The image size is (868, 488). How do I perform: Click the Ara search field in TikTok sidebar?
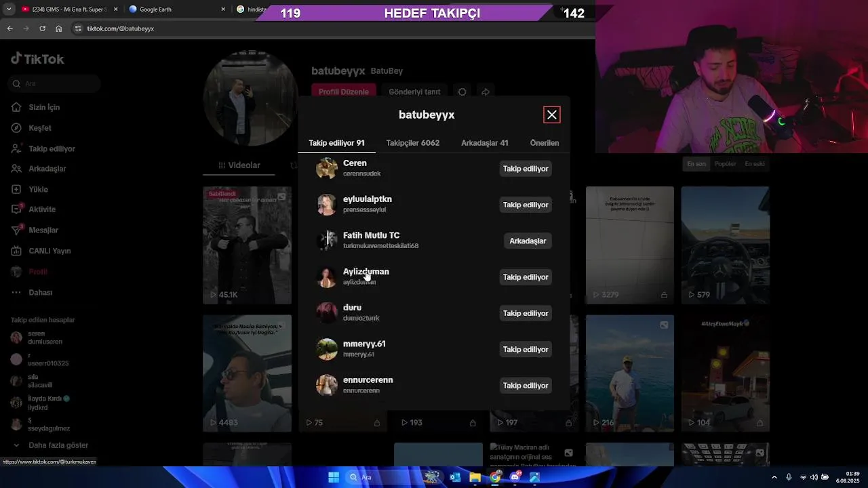click(x=54, y=84)
